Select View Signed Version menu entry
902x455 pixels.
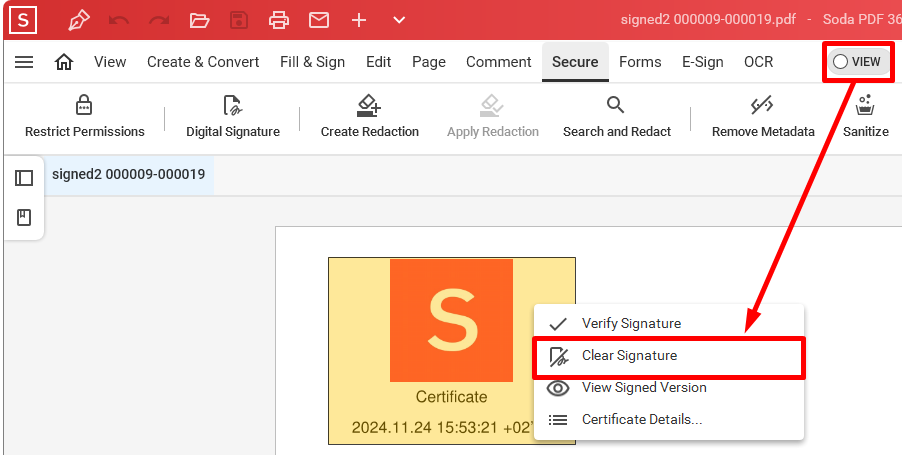pos(668,388)
